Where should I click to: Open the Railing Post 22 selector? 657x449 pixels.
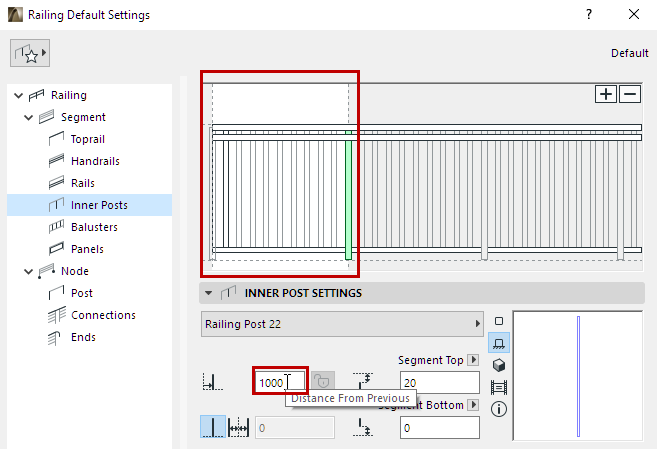[x=342, y=324]
